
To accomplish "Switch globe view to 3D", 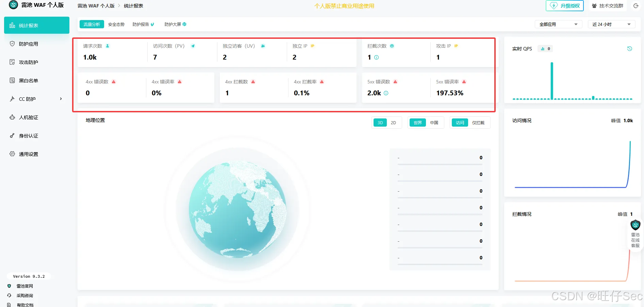I will click(380, 123).
